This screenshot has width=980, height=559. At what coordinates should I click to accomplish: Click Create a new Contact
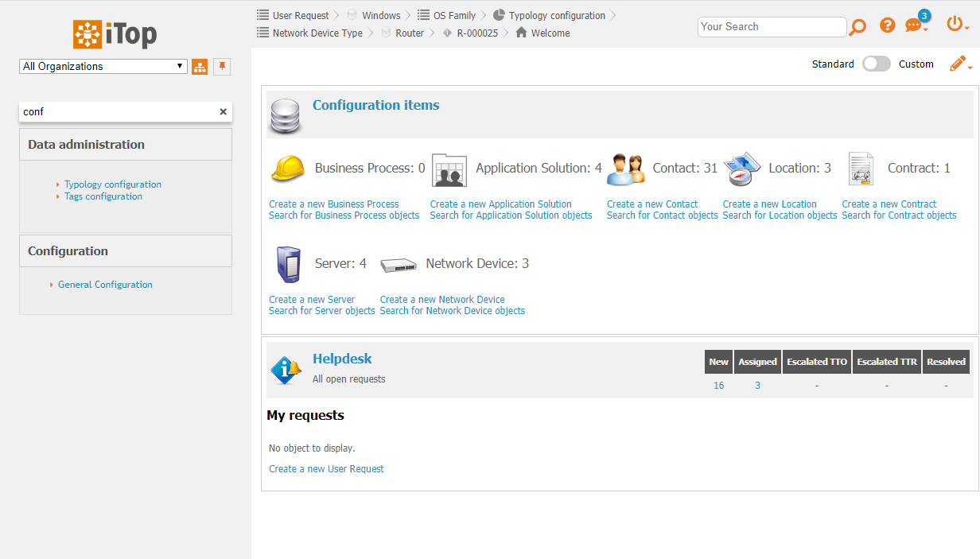[652, 204]
